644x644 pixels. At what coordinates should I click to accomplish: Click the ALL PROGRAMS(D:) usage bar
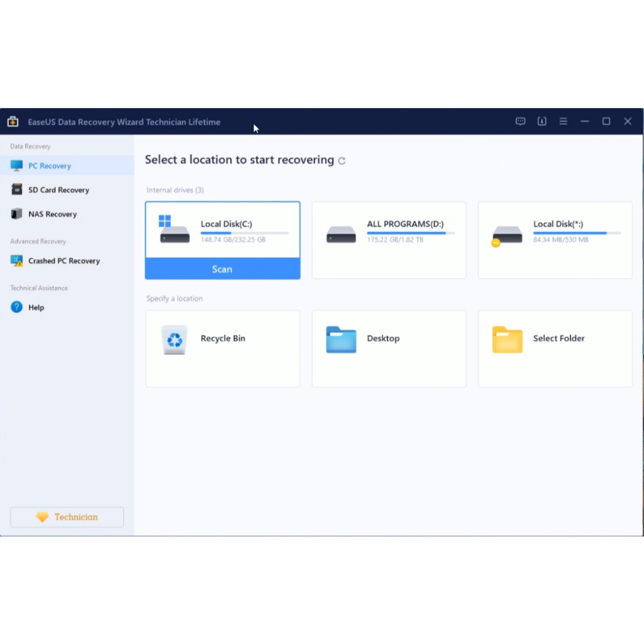[411, 233]
